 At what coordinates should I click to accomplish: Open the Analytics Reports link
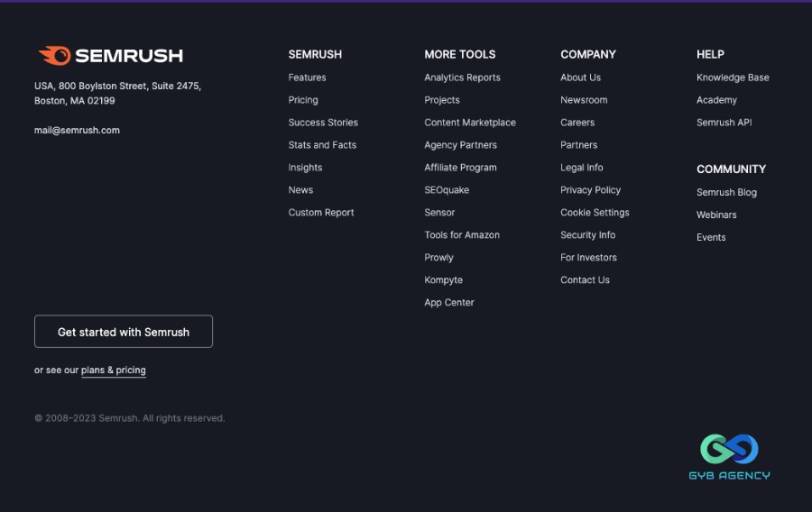click(463, 78)
